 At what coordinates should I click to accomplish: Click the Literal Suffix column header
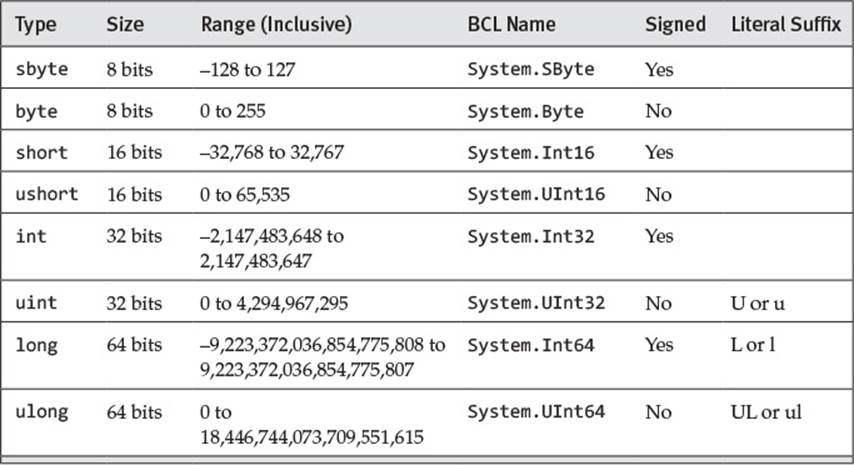click(x=786, y=25)
